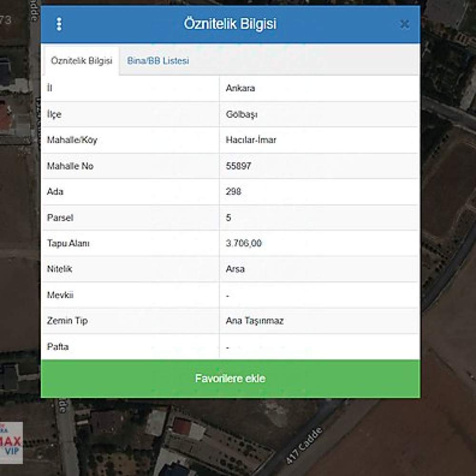Screen dimensions: 476x476
Task: Click the İlçe row label
Action: point(54,114)
